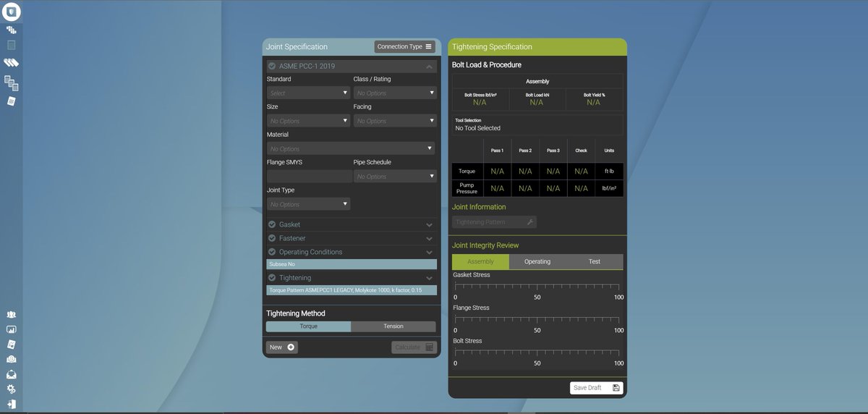Screen dimensions: 868x414
Task: Open the multiple documents sidebar icon
Action: [11, 83]
